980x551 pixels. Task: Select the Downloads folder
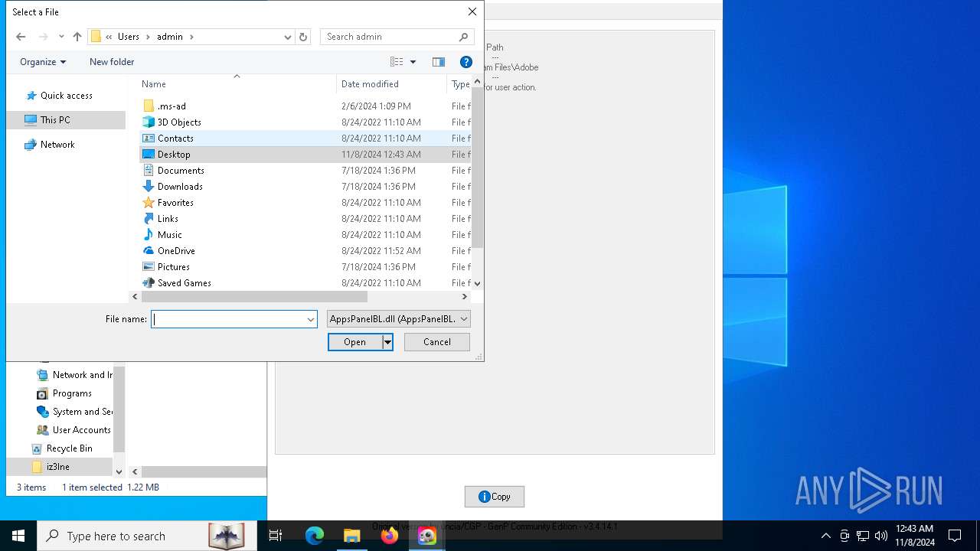pyautogui.click(x=305, y=187)
